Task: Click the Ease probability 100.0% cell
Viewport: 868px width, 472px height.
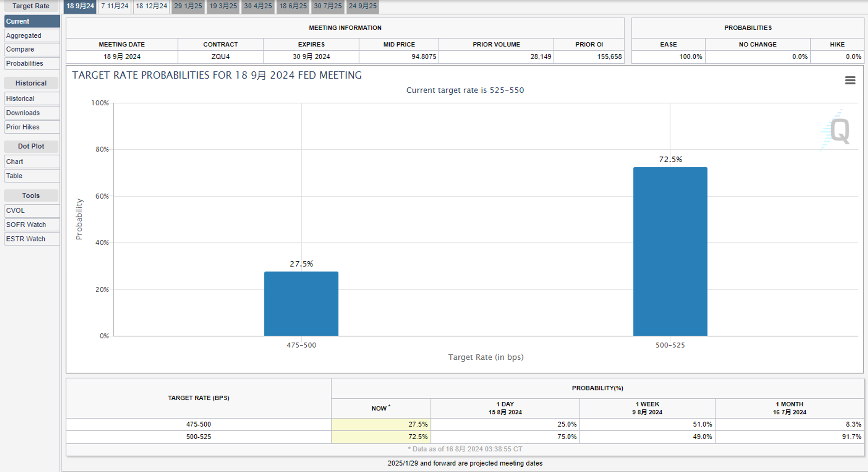Action: click(x=668, y=57)
